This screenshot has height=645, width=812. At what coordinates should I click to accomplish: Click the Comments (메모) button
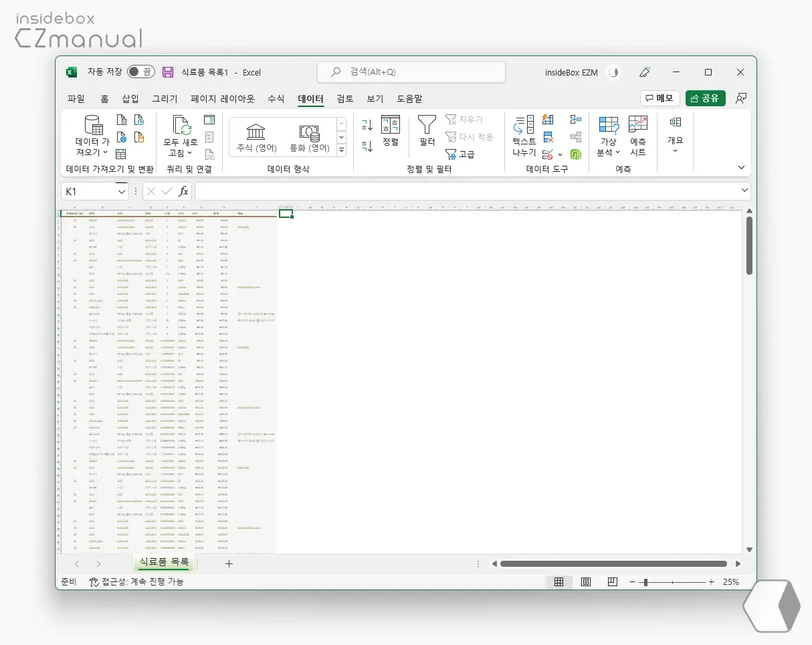659,98
